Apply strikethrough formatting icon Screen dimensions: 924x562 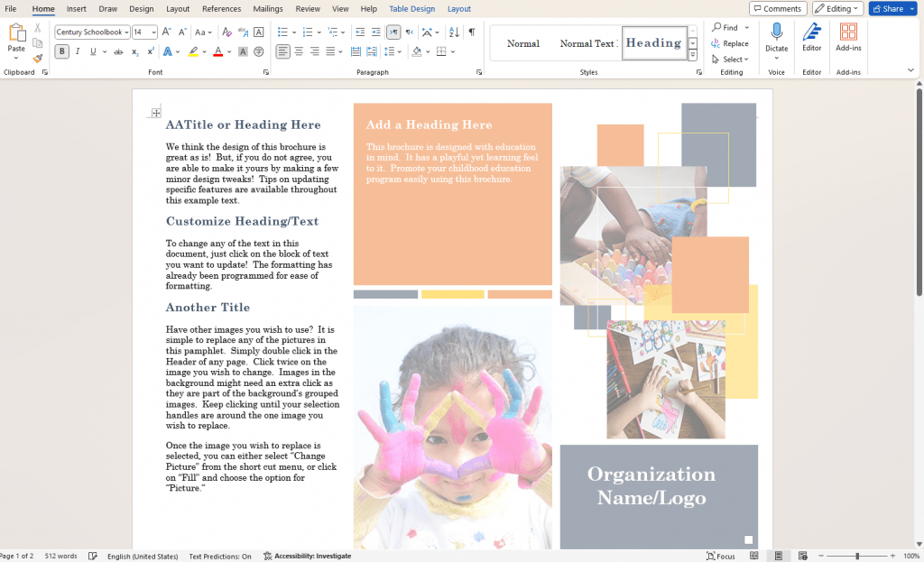pyautogui.click(x=118, y=51)
